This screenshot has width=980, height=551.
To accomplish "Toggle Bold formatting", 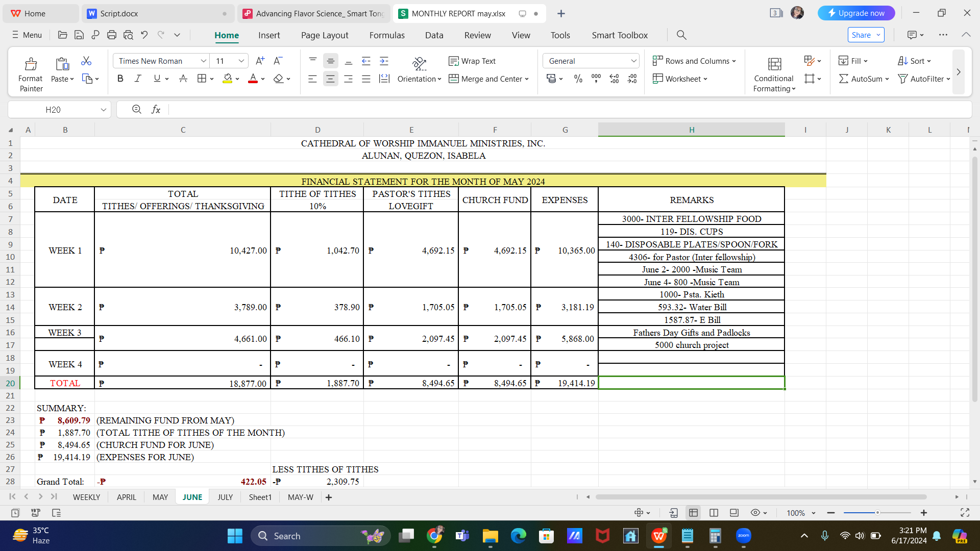I will [x=120, y=79].
